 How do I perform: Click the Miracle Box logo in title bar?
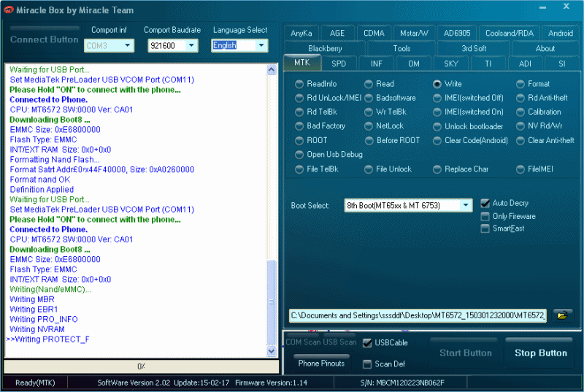click(8, 10)
